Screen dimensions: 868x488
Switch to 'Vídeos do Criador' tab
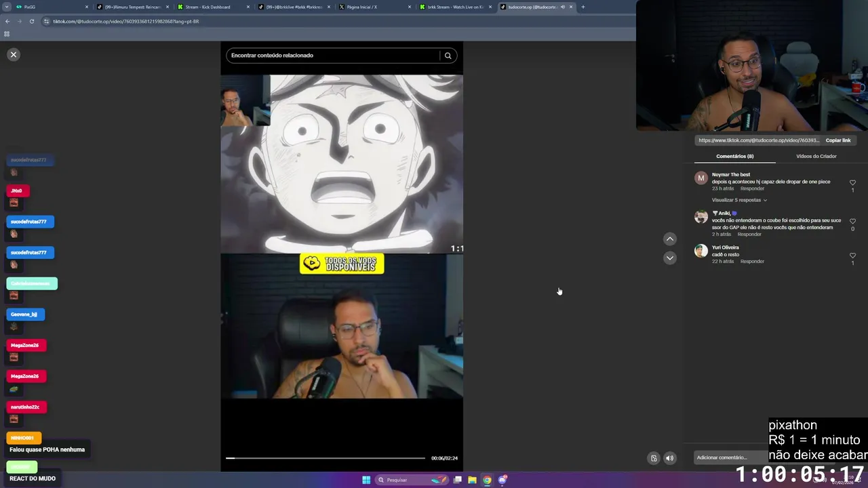(x=816, y=156)
